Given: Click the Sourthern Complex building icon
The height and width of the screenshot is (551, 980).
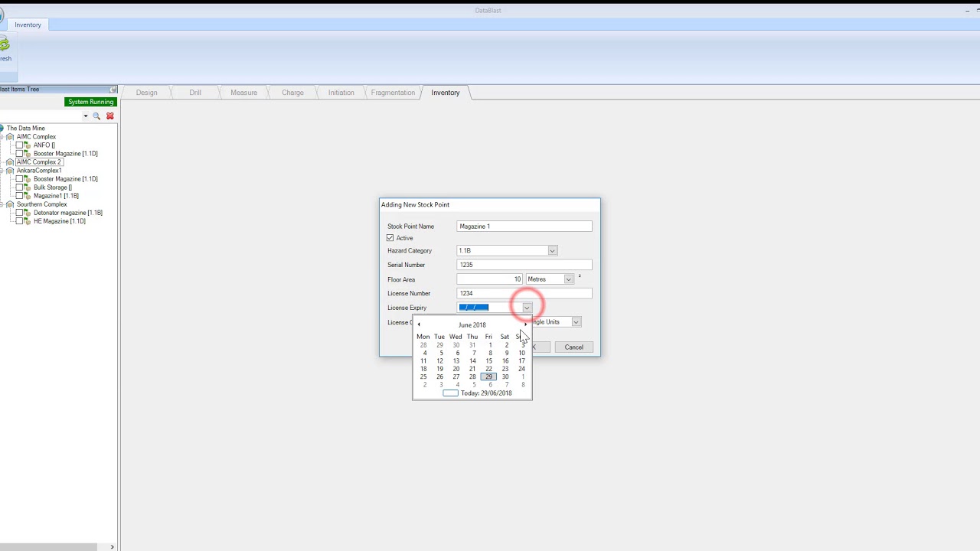Looking at the screenshot, I should (10, 204).
